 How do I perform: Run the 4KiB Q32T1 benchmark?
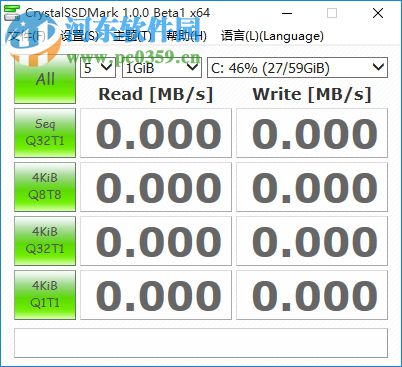coord(45,241)
